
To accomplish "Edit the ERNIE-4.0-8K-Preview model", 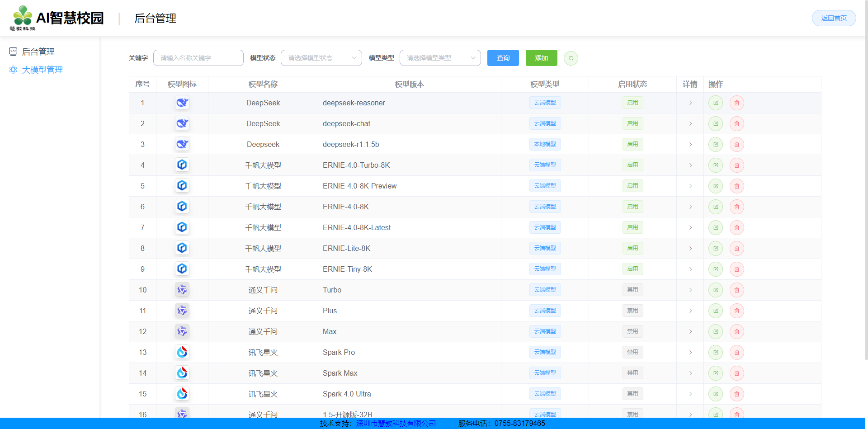I will point(716,186).
